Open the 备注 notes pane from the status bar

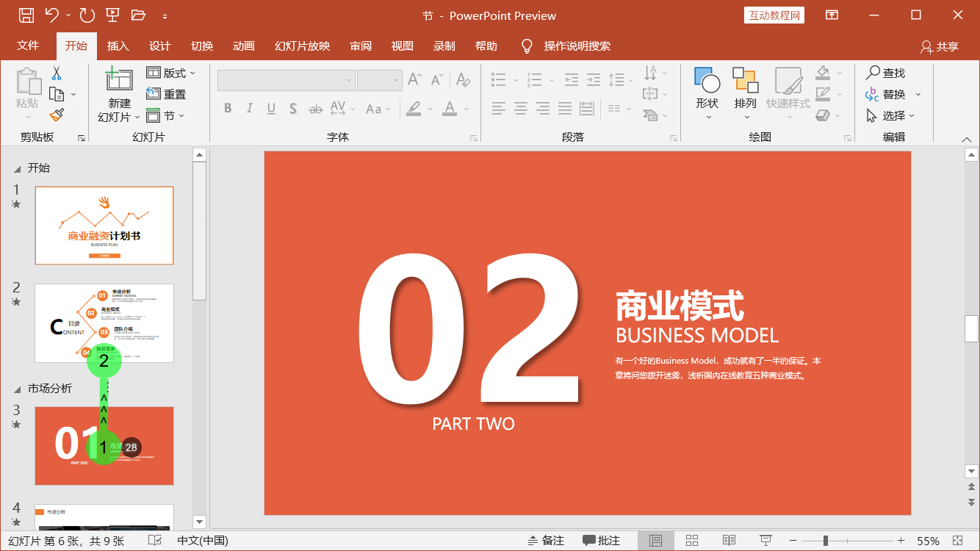(x=546, y=541)
